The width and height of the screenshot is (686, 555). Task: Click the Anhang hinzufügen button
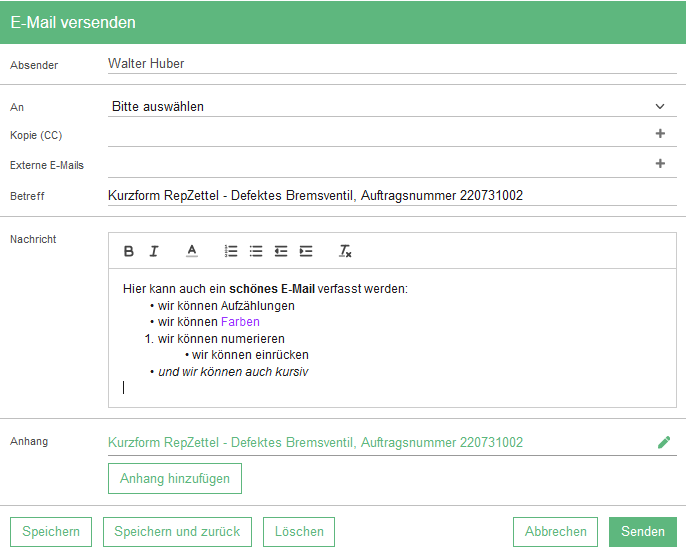(x=175, y=479)
